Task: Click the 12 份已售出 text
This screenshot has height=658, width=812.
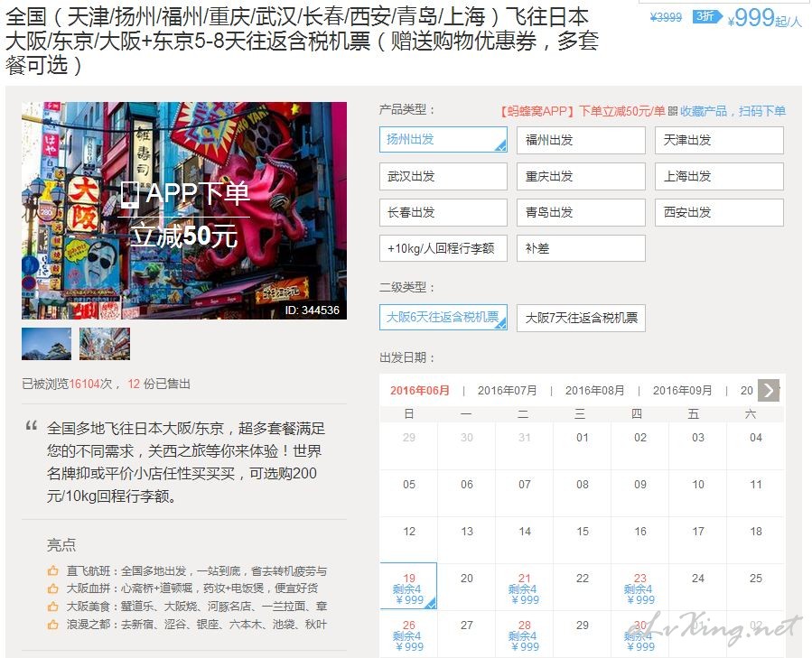Action: click(x=159, y=385)
